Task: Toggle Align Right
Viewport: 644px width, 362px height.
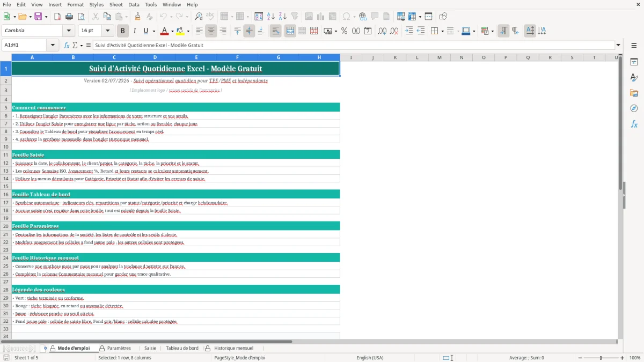Action: coord(223,31)
